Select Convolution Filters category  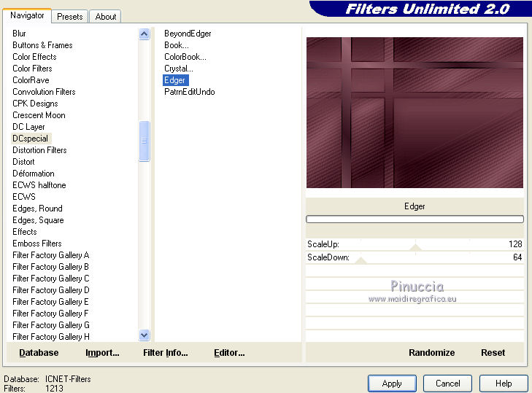(44, 92)
